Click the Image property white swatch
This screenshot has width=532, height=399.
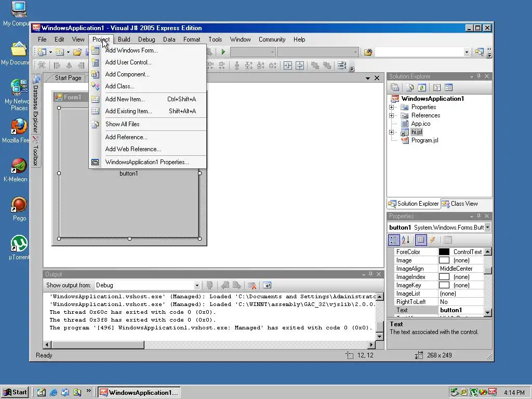[444, 260]
